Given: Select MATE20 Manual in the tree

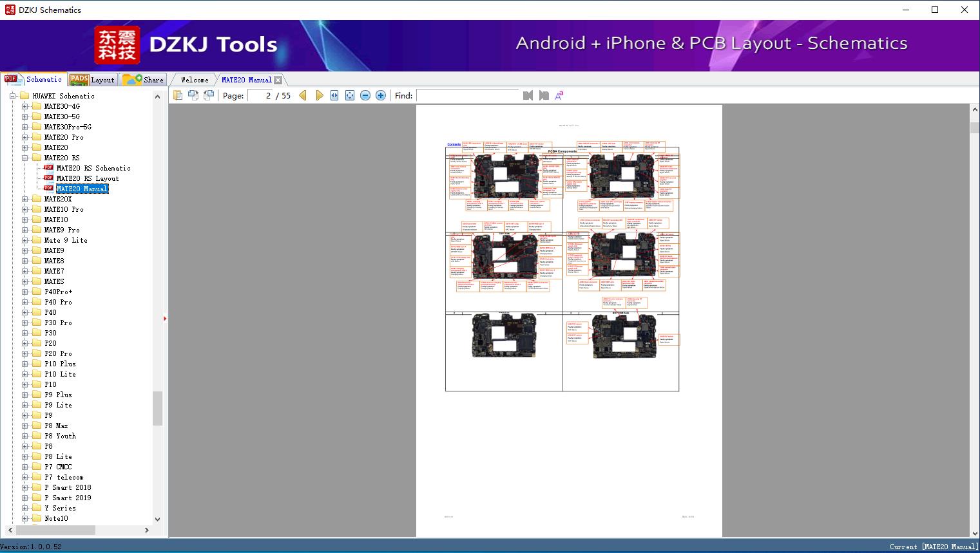Looking at the screenshot, I should pyautogui.click(x=82, y=189).
